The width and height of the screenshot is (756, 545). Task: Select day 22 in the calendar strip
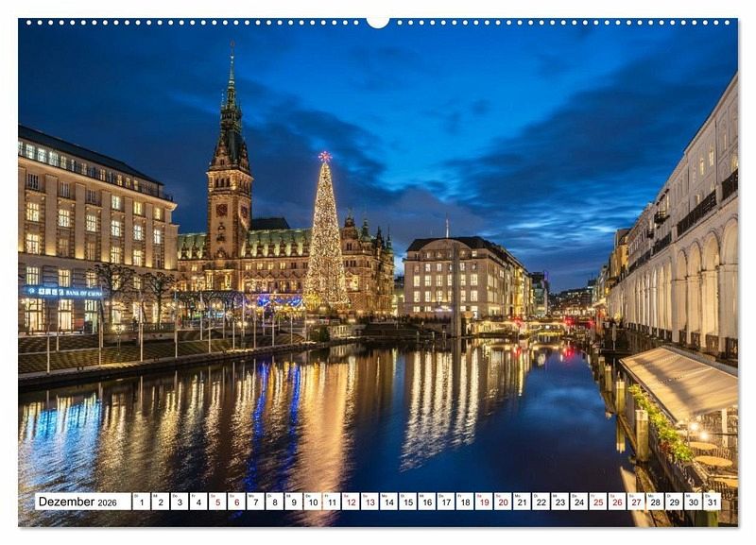coord(541,502)
